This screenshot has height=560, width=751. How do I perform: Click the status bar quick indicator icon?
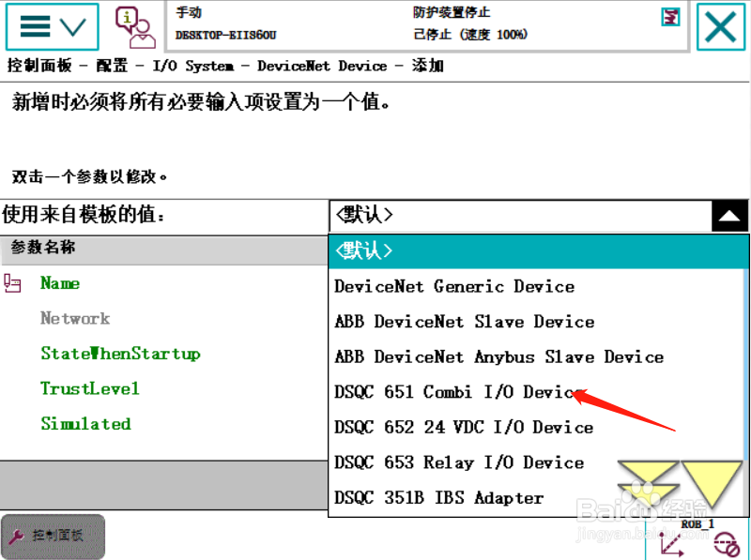click(x=670, y=17)
